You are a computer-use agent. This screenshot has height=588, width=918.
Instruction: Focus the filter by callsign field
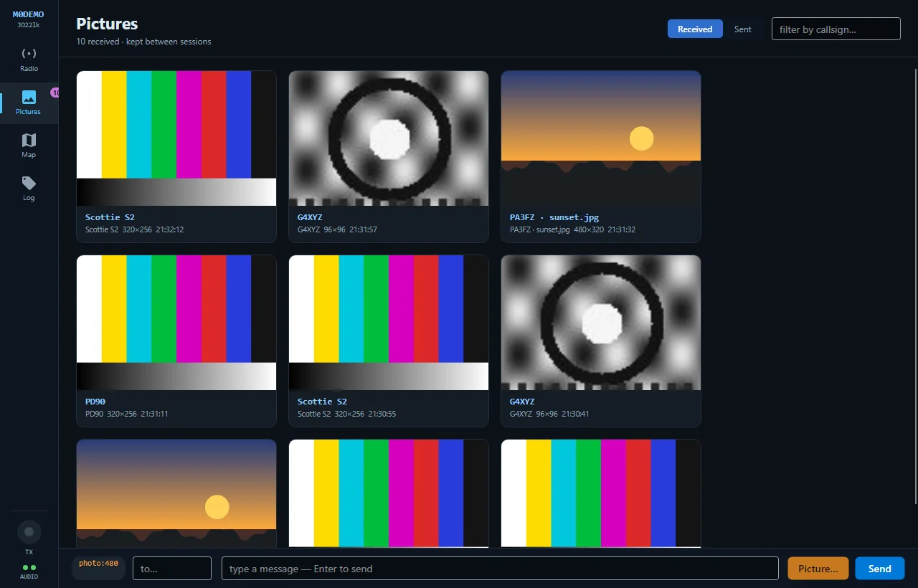tap(836, 29)
